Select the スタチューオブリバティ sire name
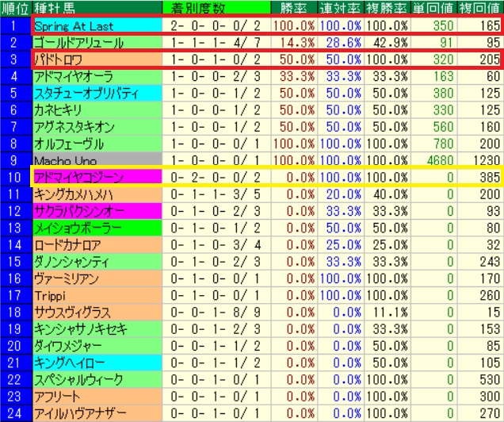This screenshot has width=504, height=422. pos(86,94)
